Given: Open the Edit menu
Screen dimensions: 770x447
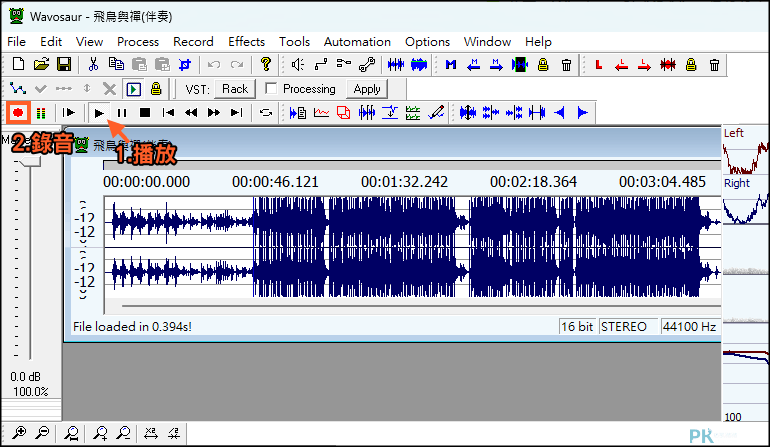Looking at the screenshot, I should (x=51, y=42).
